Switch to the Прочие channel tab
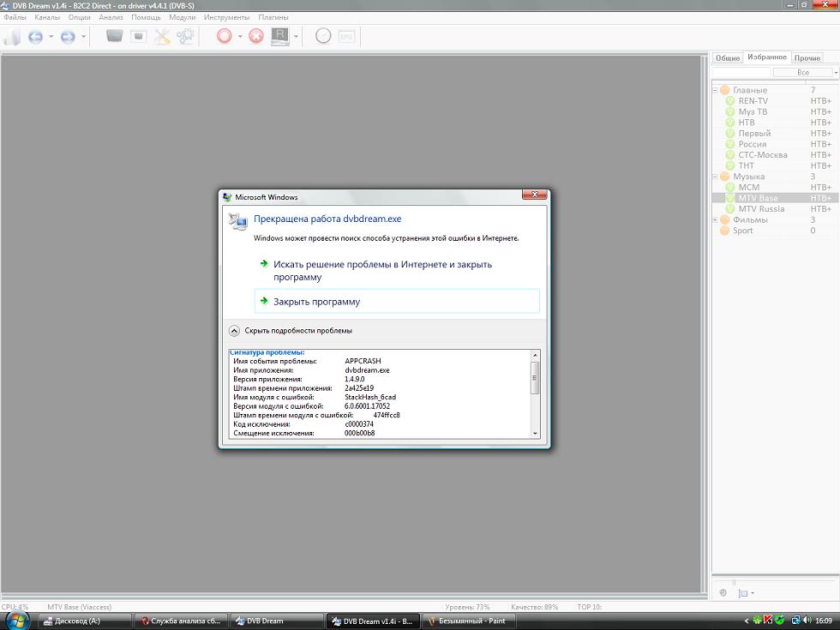This screenshot has width=840, height=630. click(807, 58)
